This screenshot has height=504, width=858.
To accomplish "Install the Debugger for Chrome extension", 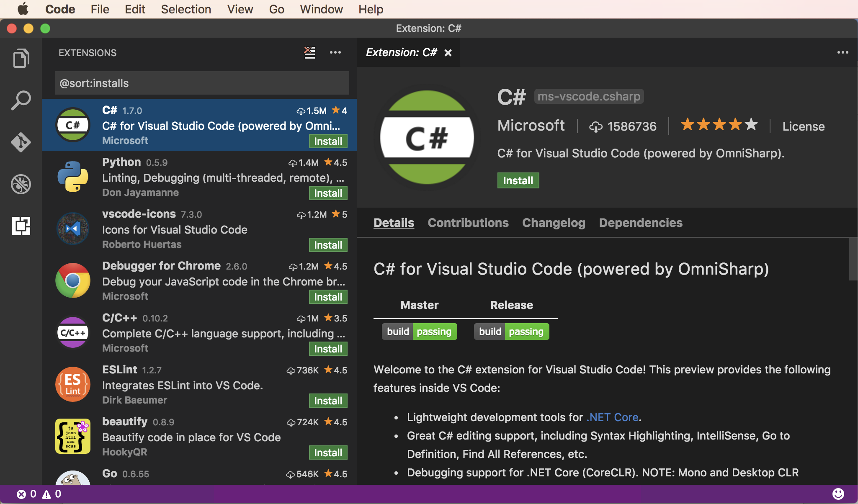I will click(328, 297).
